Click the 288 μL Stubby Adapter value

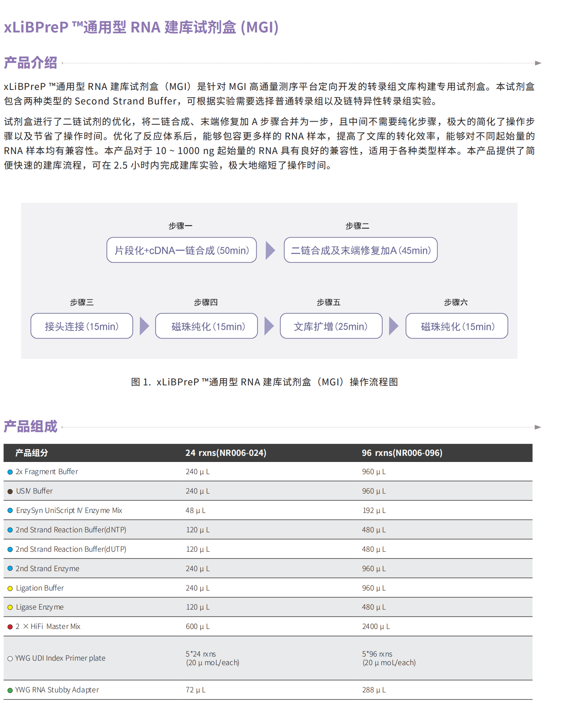click(374, 690)
